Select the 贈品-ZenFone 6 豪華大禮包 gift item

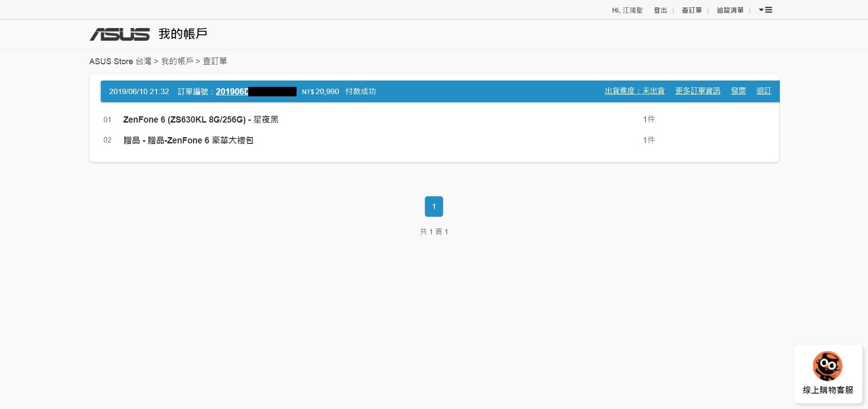[x=188, y=140]
